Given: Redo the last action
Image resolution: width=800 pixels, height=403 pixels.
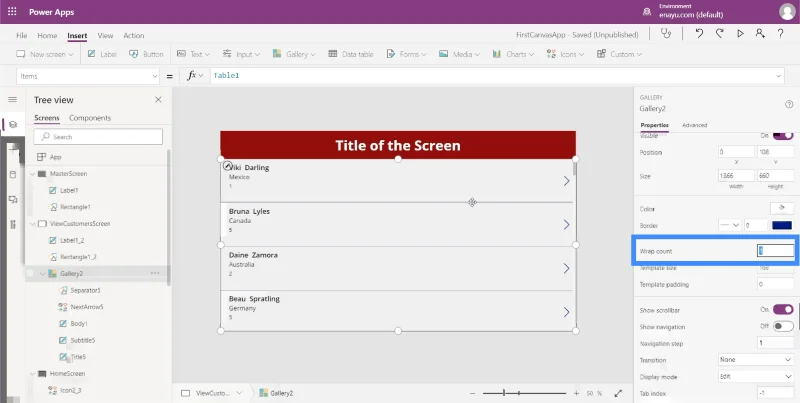Looking at the screenshot, I should (719, 34).
